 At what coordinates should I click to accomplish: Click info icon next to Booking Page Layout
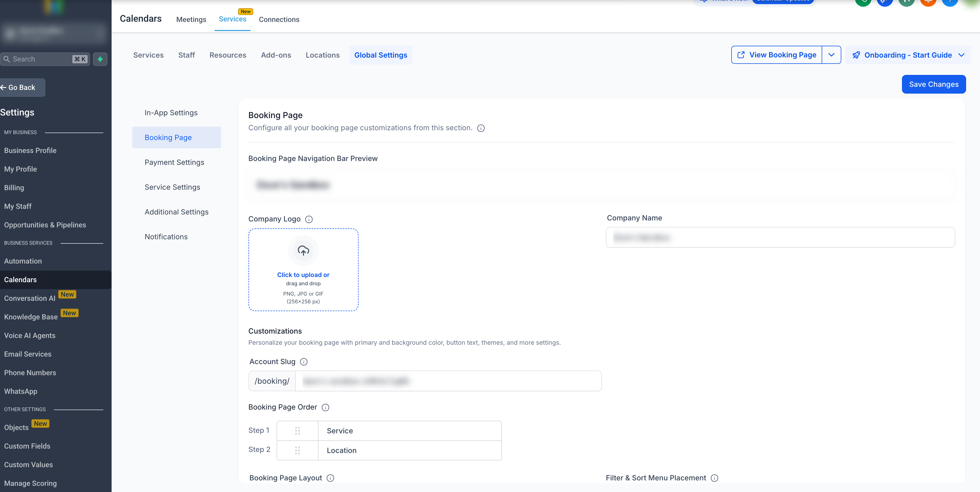tap(330, 478)
